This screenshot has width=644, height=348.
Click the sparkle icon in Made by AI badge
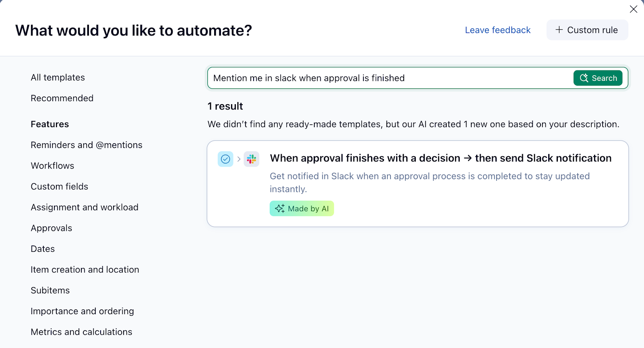[x=279, y=208]
